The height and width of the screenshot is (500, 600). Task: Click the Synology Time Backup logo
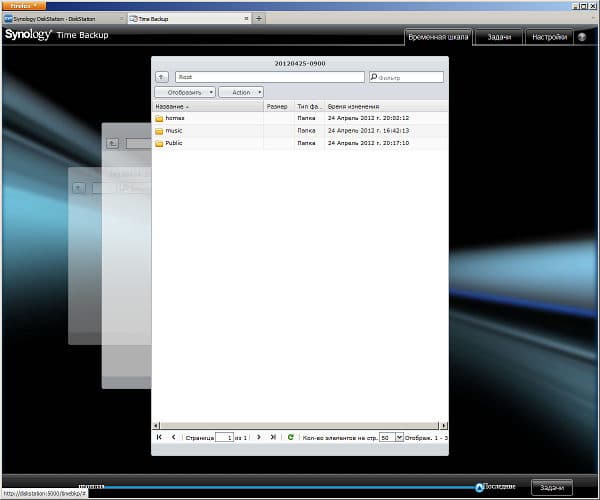point(57,35)
